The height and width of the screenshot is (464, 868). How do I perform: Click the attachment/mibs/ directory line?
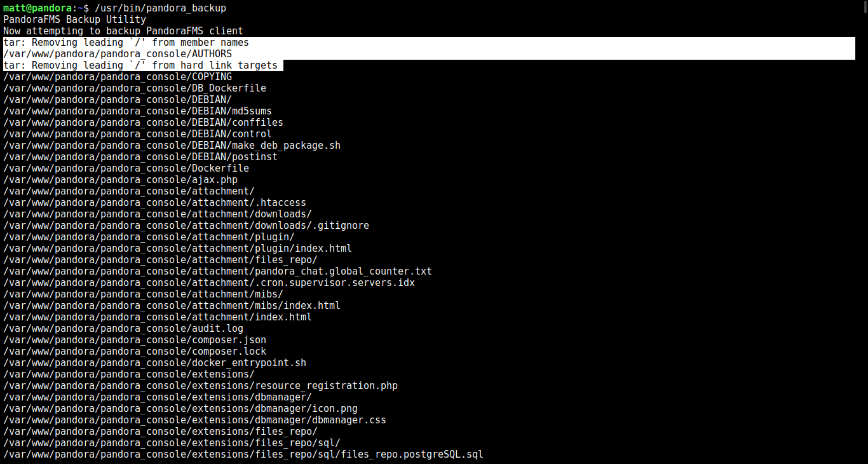pos(143,294)
